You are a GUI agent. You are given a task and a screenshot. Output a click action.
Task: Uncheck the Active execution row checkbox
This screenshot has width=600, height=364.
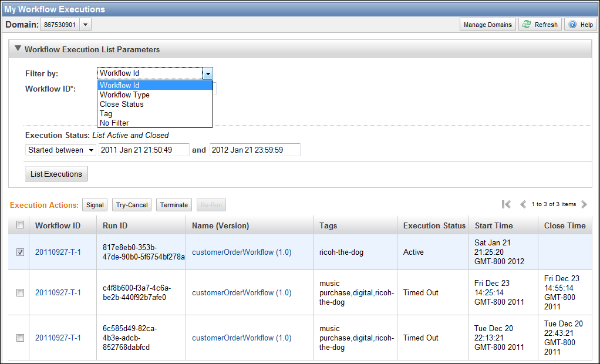tap(21, 252)
